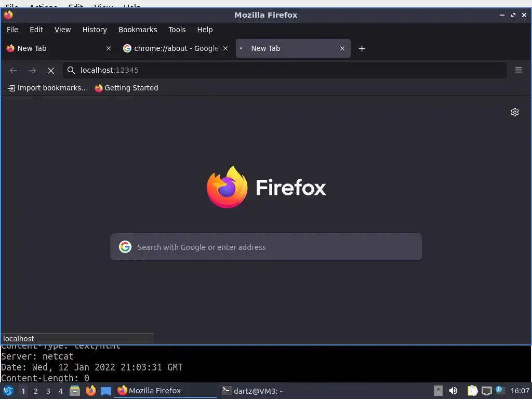The height and width of the screenshot is (399, 532).
Task: Select the active New Tab tab
Action: [293, 48]
